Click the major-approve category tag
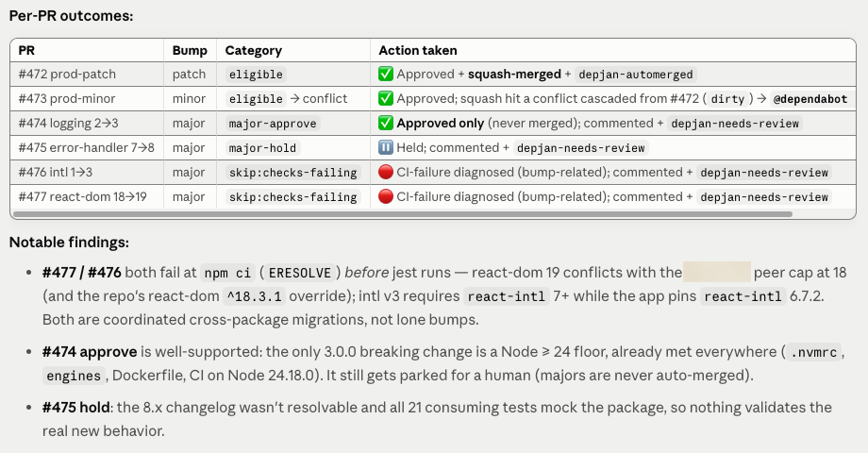 273,124
